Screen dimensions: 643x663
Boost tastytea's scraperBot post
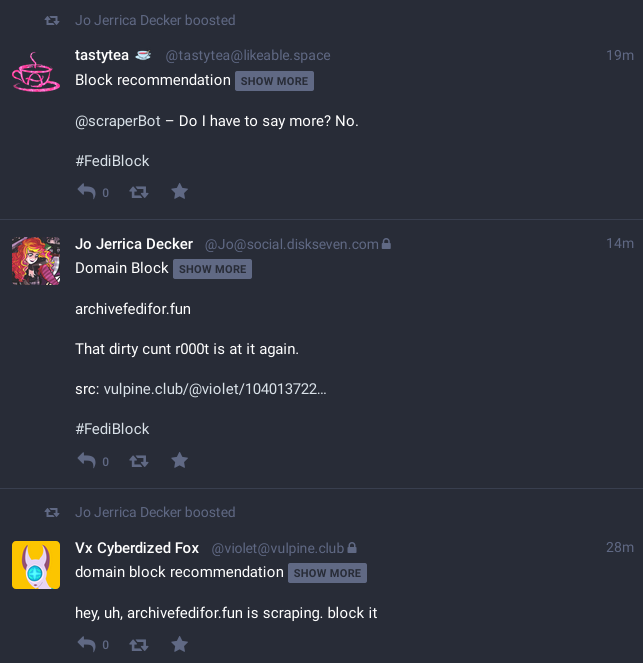click(139, 192)
